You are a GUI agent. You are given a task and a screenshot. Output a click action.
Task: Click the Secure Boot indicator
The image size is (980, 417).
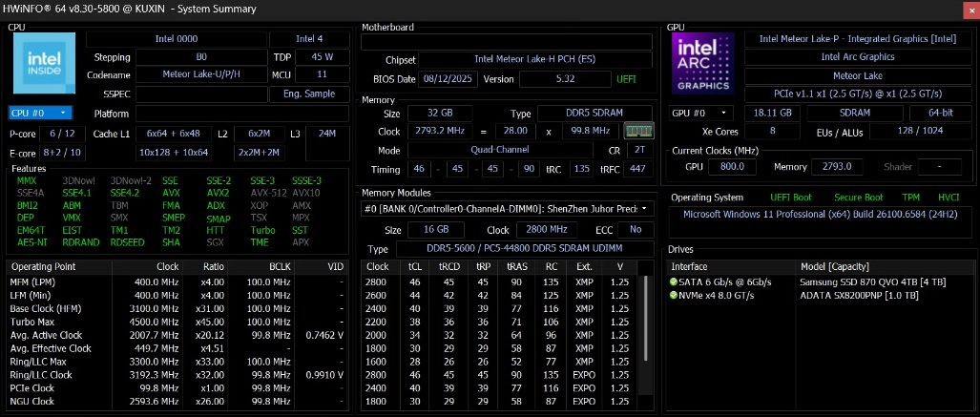[859, 198]
